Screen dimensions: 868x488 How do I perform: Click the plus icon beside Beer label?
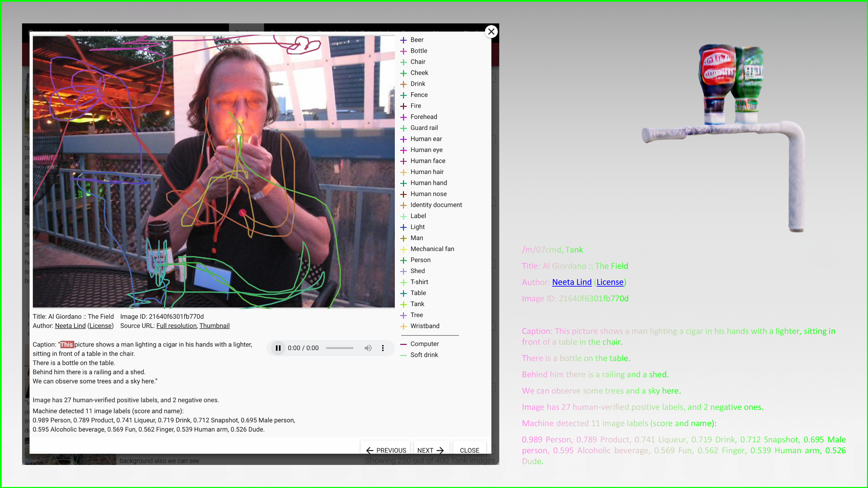pyautogui.click(x=403, y=40)
